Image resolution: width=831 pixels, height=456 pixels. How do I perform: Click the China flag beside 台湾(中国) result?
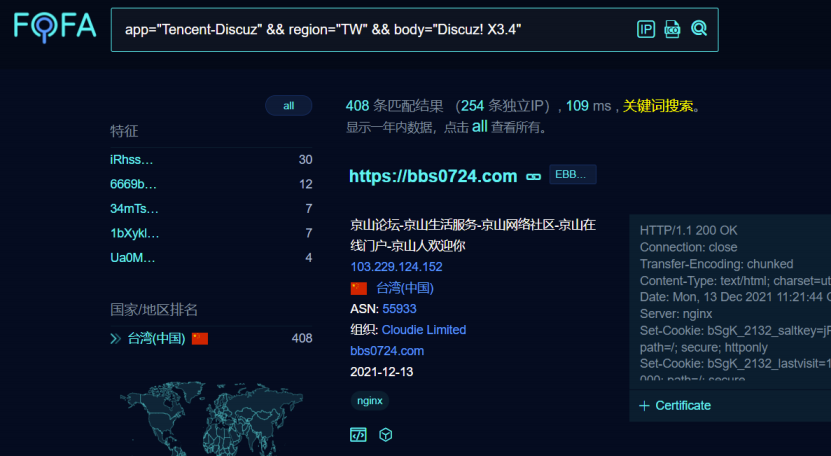coord(359,288)
